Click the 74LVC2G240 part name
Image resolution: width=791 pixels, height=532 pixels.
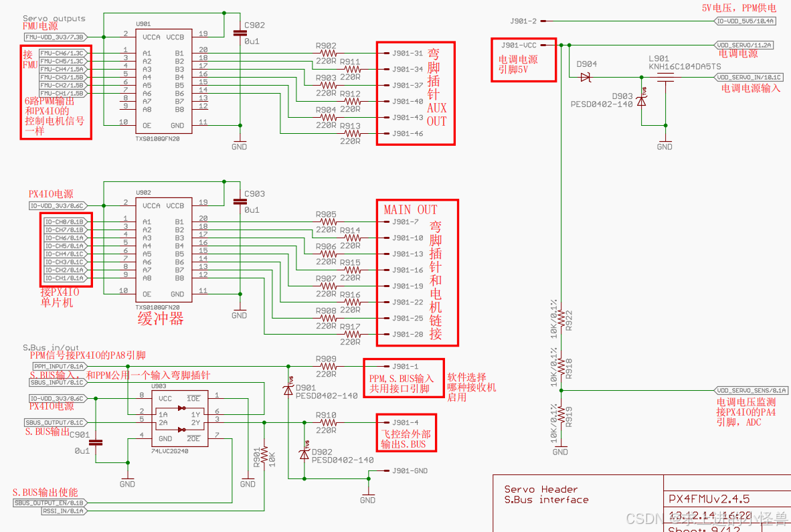tap(169, 451)
